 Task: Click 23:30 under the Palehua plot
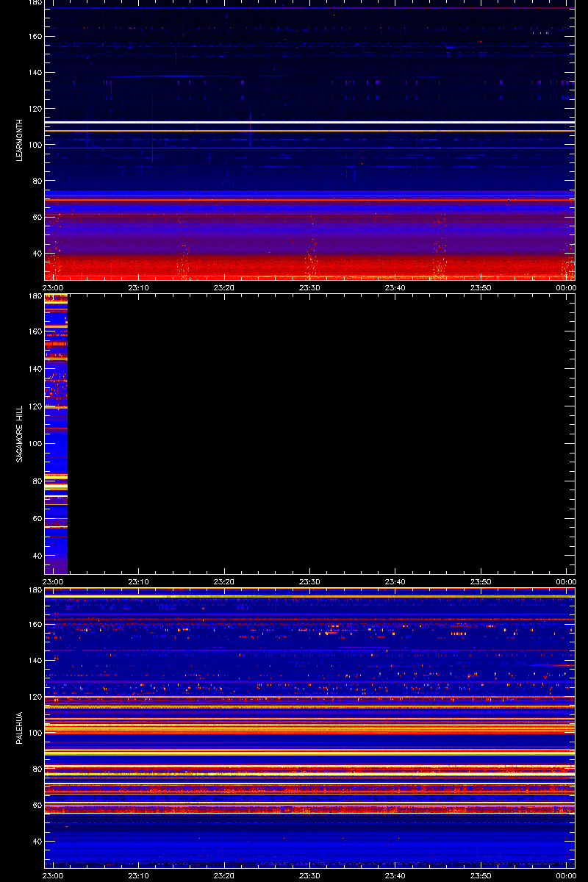pos(310,875)
